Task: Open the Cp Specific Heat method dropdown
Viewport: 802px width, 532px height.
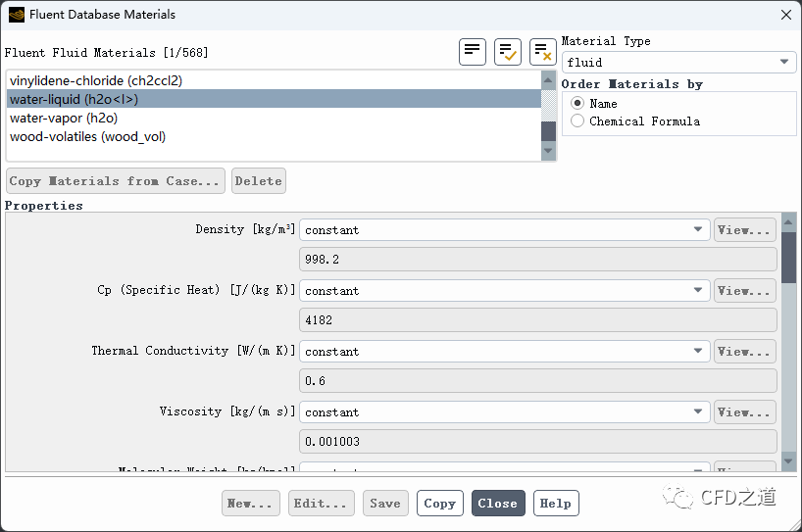Action: 504,291
